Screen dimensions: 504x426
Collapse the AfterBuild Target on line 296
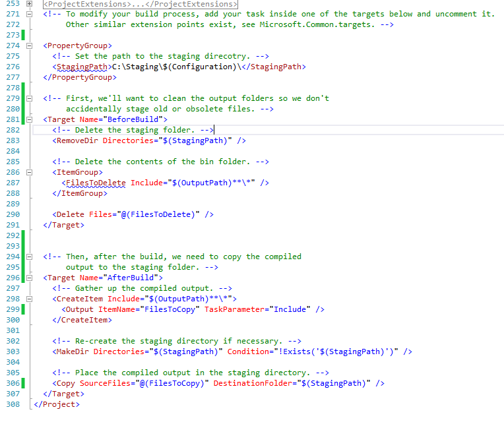[x=29, y=278]
